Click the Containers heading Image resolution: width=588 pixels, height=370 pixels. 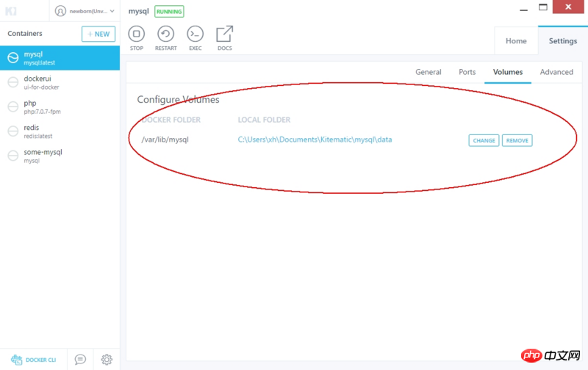25,33
